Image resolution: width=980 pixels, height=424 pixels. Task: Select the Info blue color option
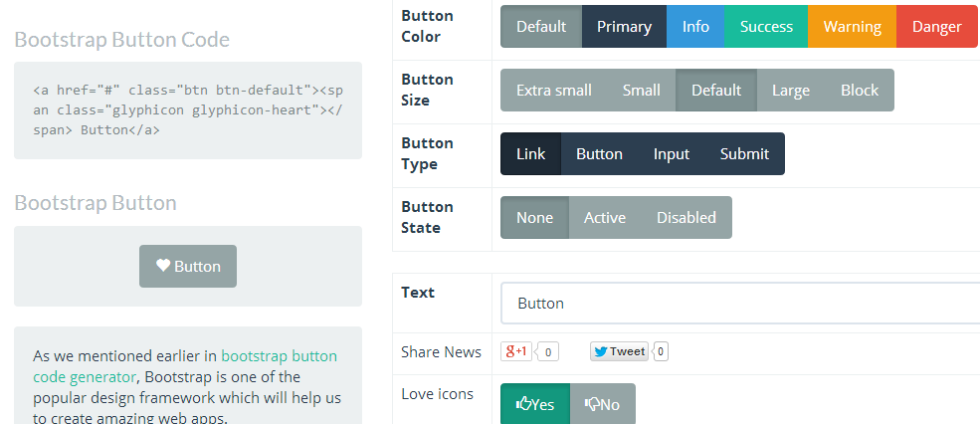click(x=695, y=27)
